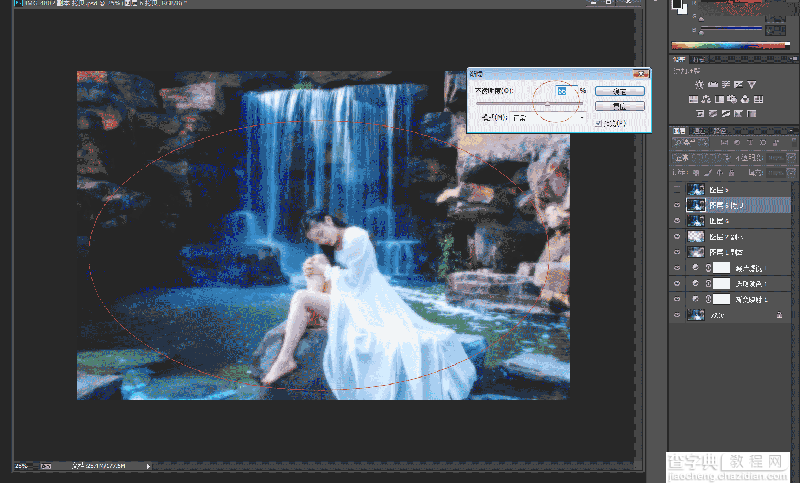Open Adjustments panel flyout menu
Viewport: 800px width, 483px height.
(794, 59)
